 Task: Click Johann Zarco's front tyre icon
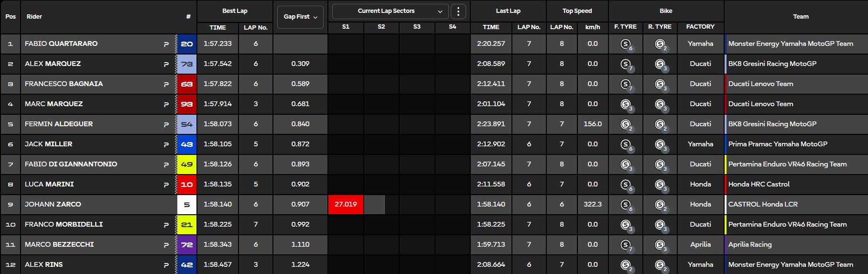point(625,205)
